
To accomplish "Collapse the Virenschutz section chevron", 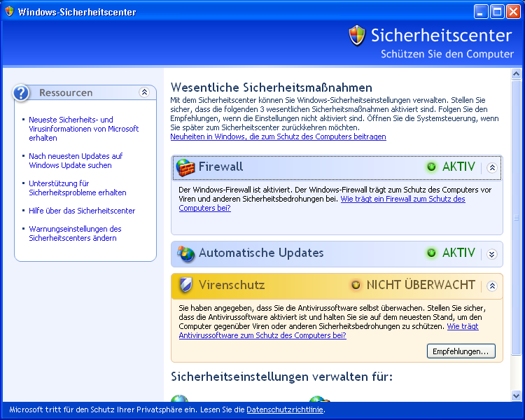I will [492, 286].
